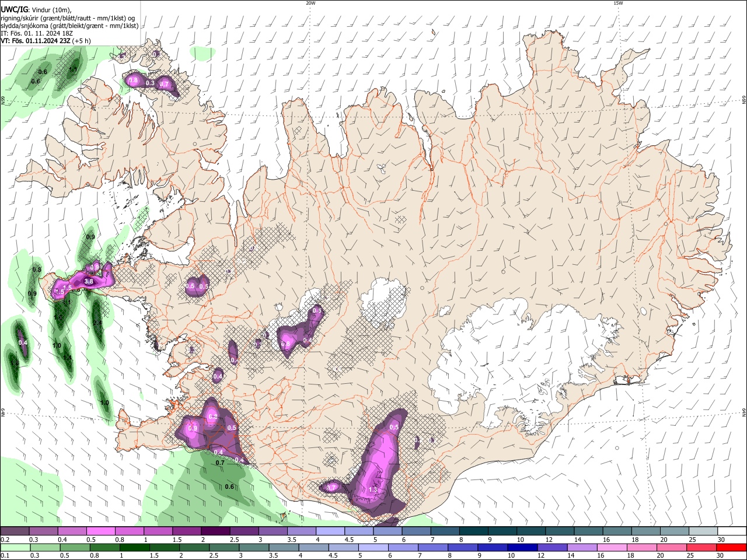Click the '4.5' label on the snow scale
This screenshot has width=747, height=560.
[x=349, y=540]
